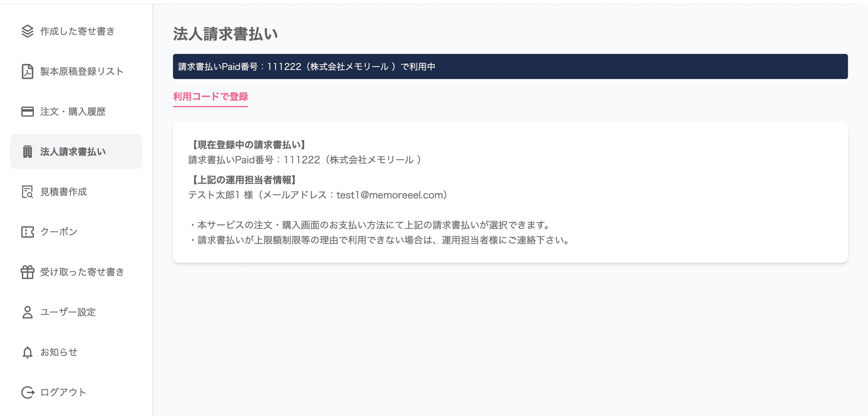Click the gift box icon beside 受け取った寄せ書き

pos(28,272)
